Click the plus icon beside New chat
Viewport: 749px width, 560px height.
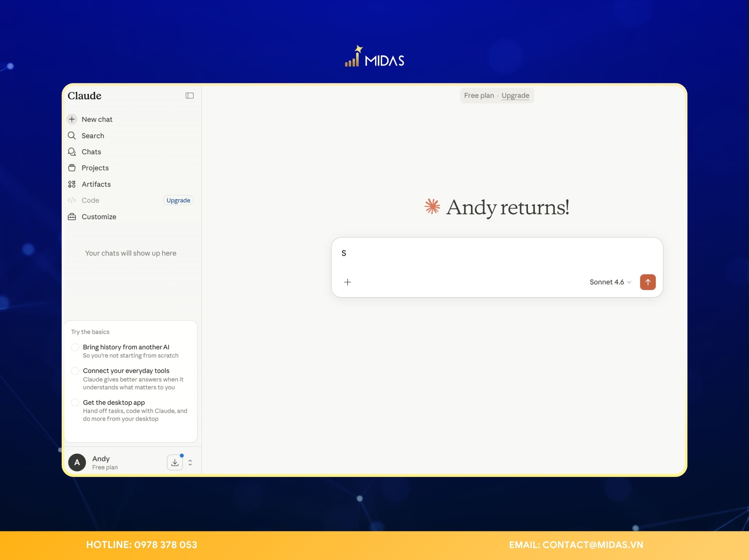coord(72,119)
